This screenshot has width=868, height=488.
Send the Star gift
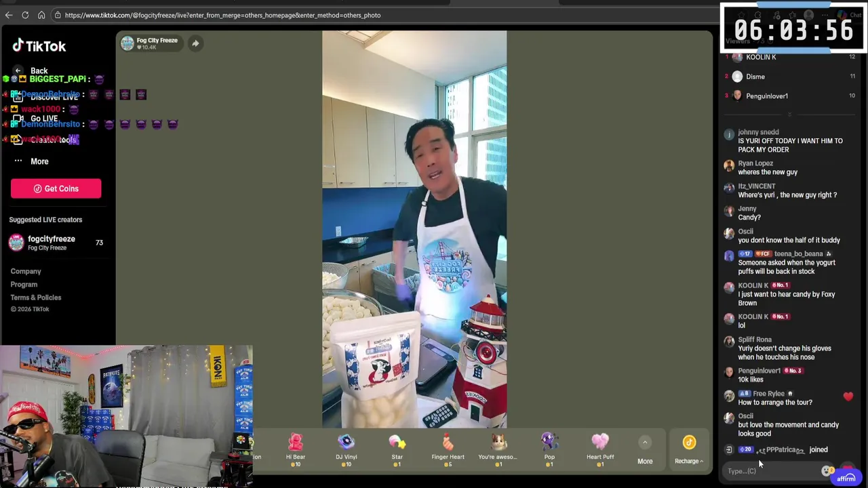tap(397, 449)
